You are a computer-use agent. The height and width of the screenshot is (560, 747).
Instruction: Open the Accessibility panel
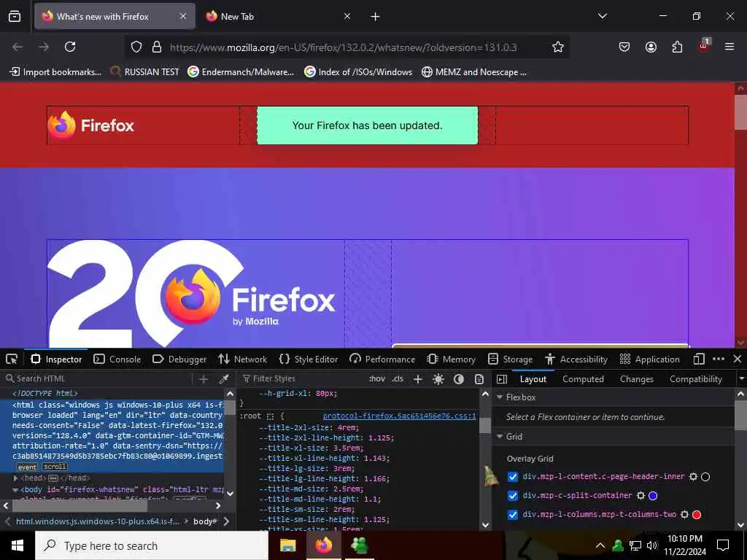(x=576, y=359)
